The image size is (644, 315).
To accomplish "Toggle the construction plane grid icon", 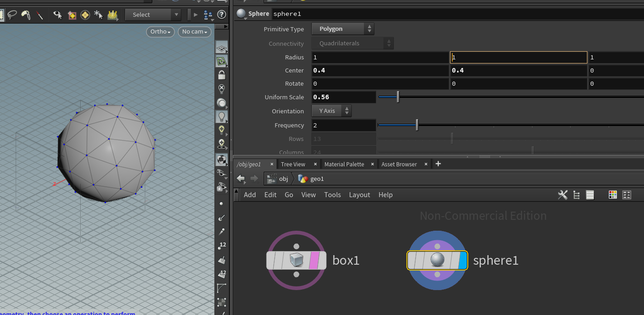I will point(221,48).
